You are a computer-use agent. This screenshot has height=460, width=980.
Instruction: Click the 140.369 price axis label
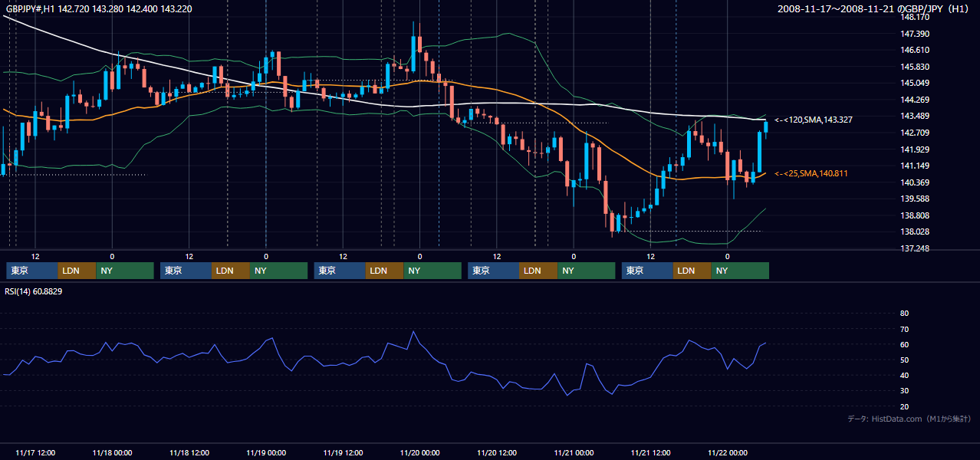[x=915, y=182]
